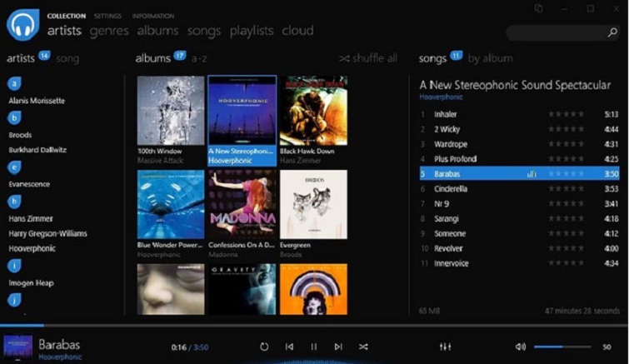The height and width of the screenshot is (364, 629).
Task: Switch artists list view to song
Action: click(67, 58)
